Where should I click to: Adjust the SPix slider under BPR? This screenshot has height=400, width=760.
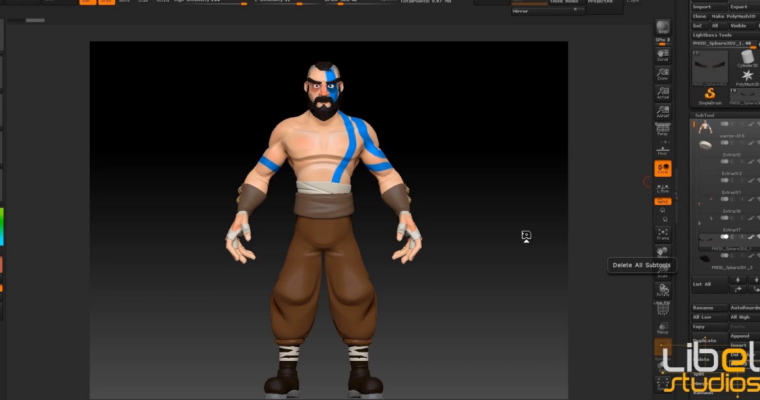663,41
